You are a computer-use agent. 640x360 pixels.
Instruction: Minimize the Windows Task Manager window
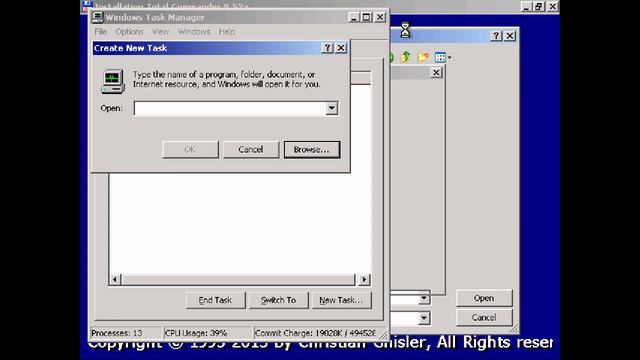coord(353,17)
